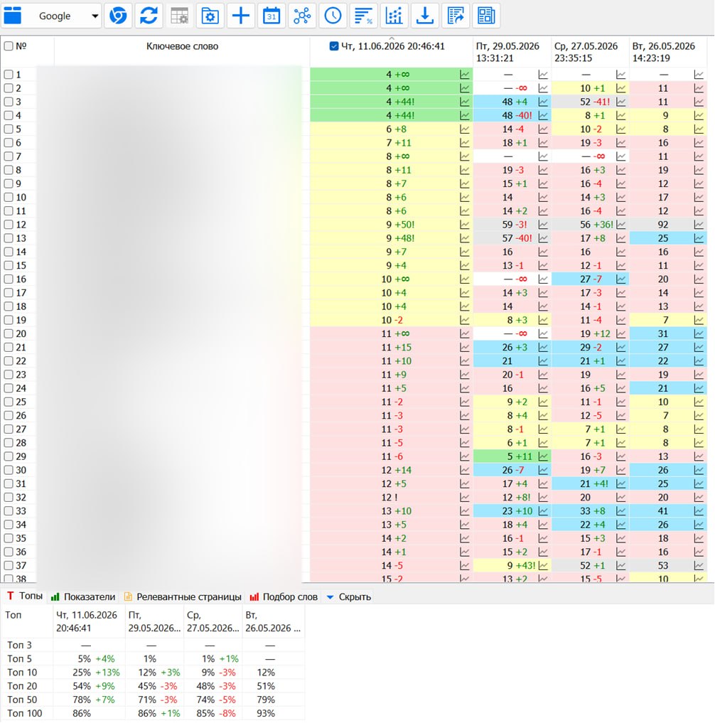Click the sort by percent icon

pyautogui.click(x=363, y=16)
